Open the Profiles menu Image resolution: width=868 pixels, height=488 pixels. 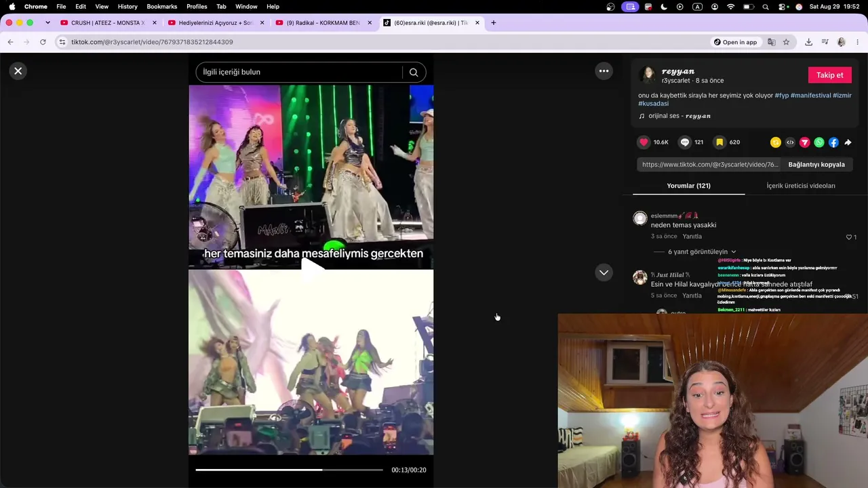[197, 7]
